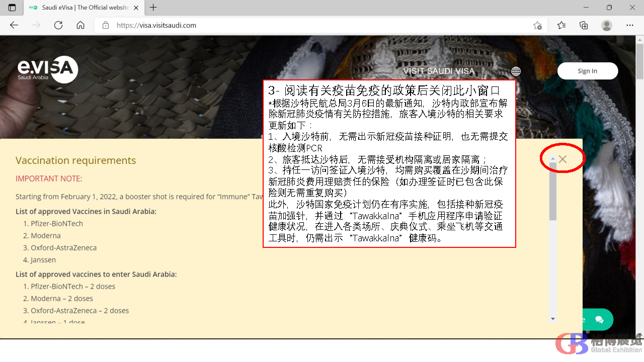The height and width of the screenshot is (362, 644).
Task: Close the Vaccination requirements popup
Action: pyautogui.click(x=562, y=159)
